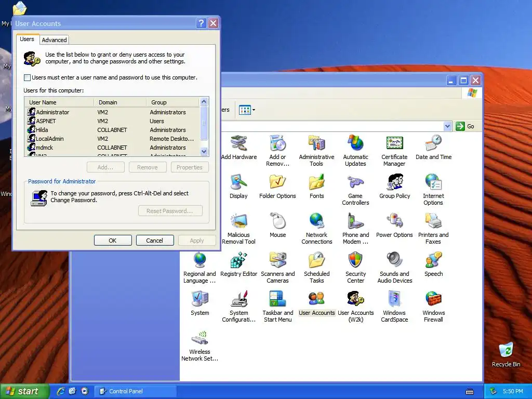
Task: Enable 'Users must enter a user name' checkbox
Action: (x=27, y=78)
